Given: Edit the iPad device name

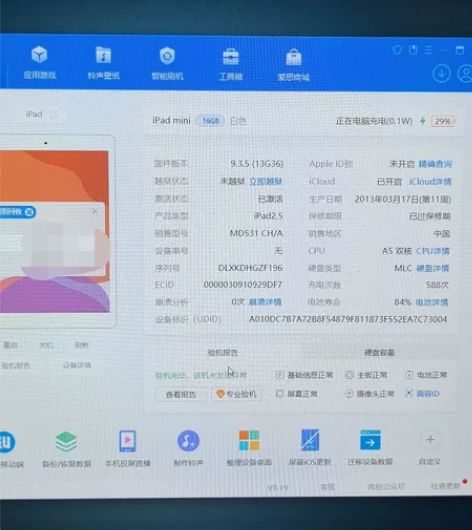Looking at the screenshot, I should (54, 115).
